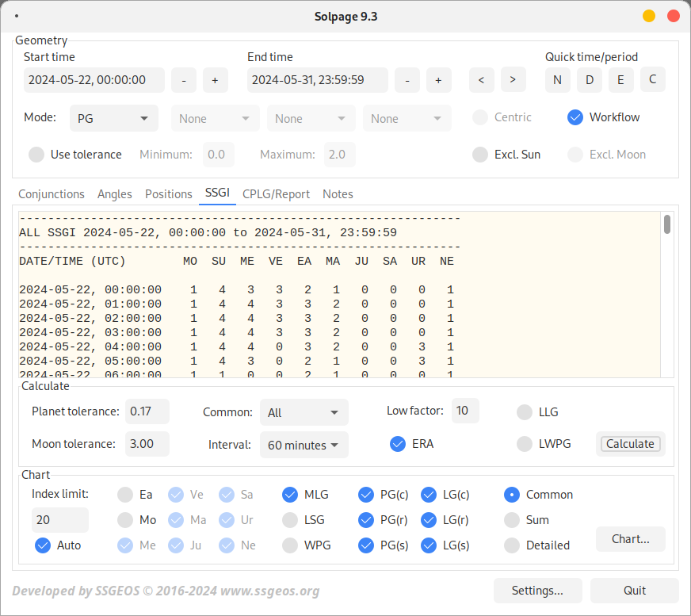Click row 2024-05-22, 04:00:00

236,347
